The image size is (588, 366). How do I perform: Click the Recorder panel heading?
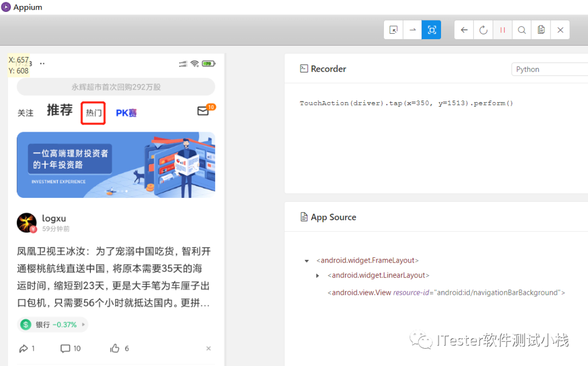323,69
